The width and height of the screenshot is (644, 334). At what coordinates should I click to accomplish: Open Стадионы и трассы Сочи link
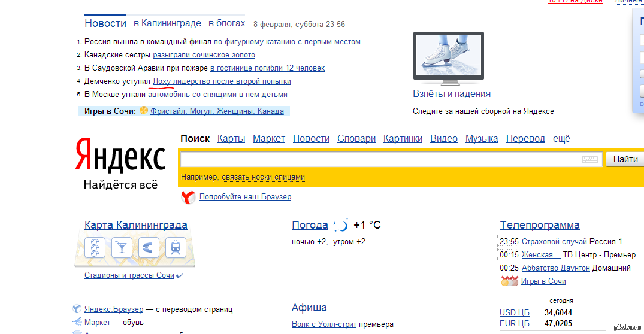[x=129, y=275]
